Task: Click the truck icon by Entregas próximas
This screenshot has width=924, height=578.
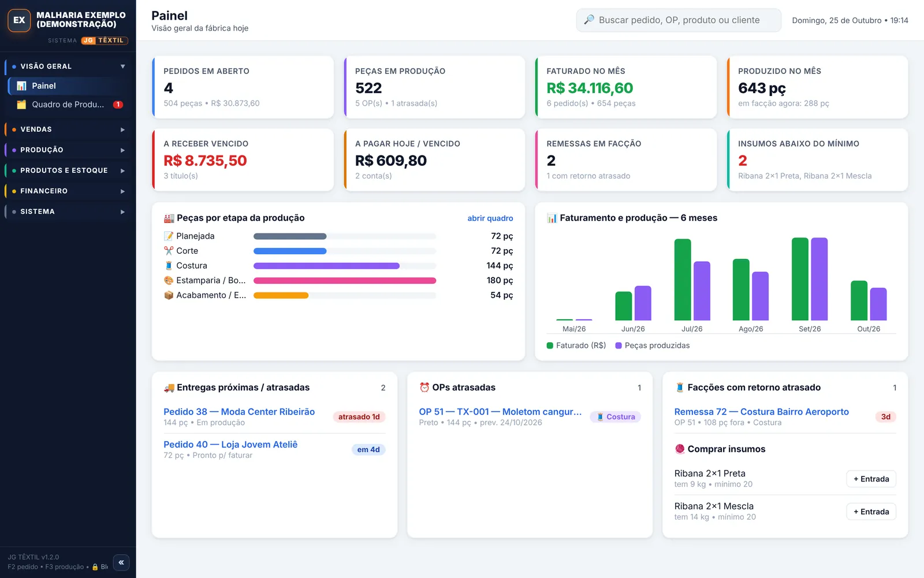Action: point(169,387)
